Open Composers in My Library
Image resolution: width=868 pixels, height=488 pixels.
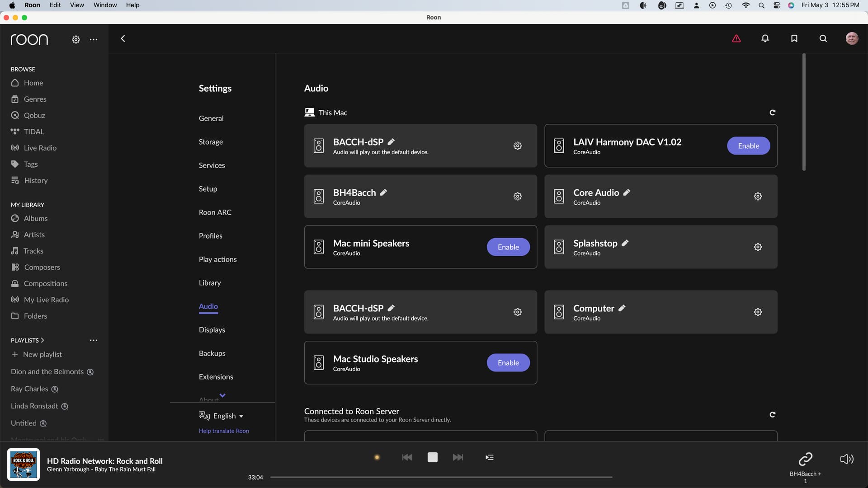point(35,267)
